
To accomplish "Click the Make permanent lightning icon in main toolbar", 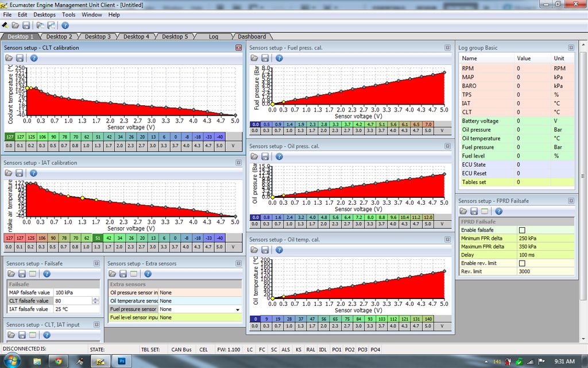I will pyautogui.click(x=5, y=25).
